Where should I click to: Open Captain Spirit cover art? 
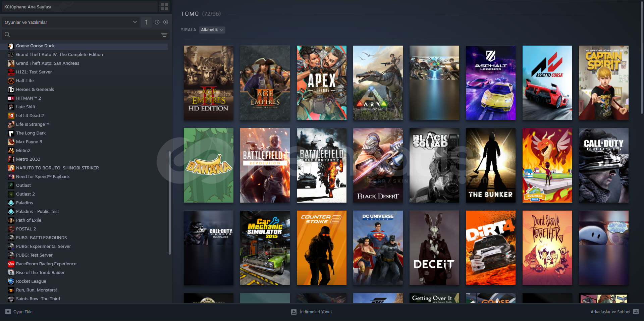(x=604, y=83)
